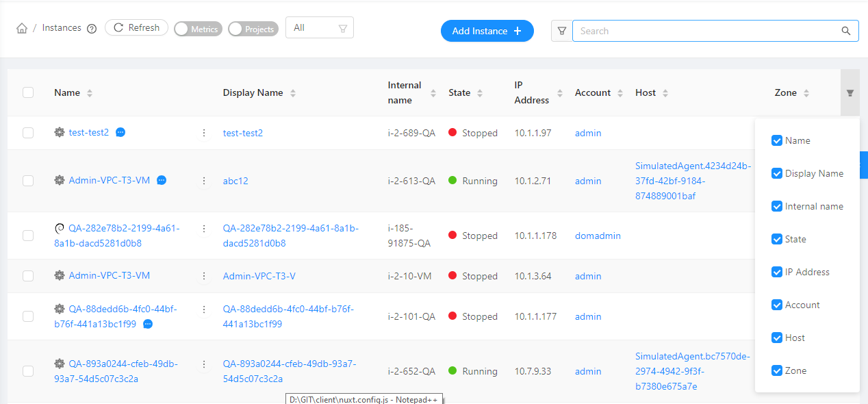Viewport: 868px width, 404px height.
Task: Open display name link abc12
Action: (235, 181)
